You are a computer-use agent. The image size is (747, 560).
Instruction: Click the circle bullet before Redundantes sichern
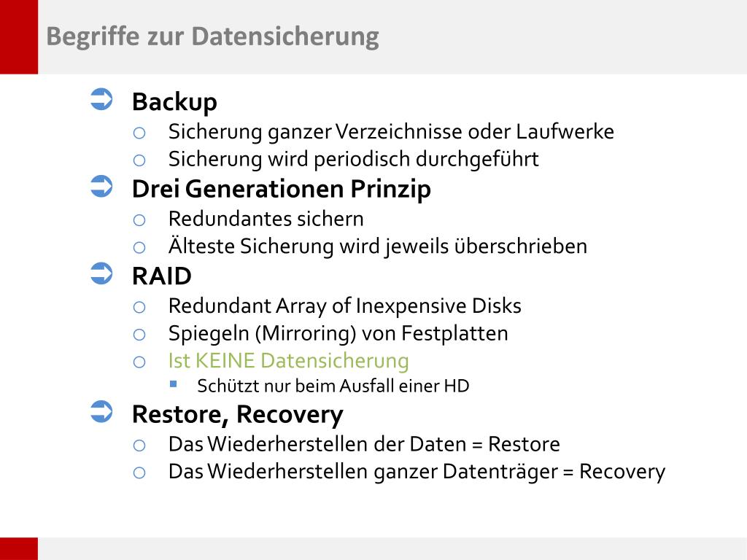[139, 220]
